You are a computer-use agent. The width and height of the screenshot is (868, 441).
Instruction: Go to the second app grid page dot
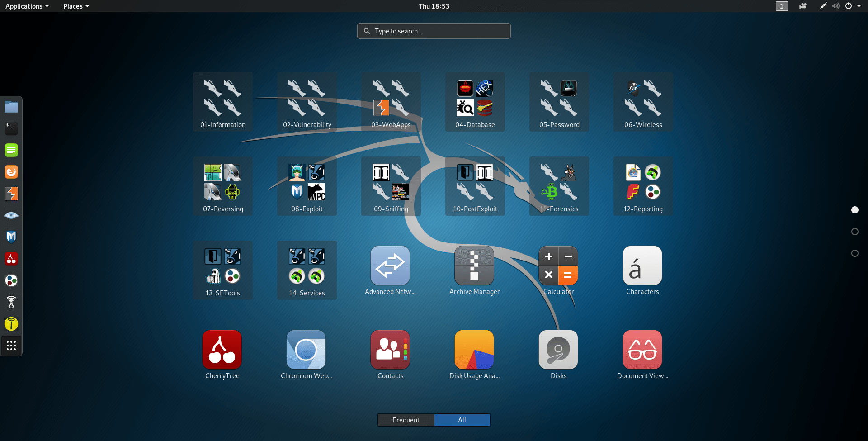pyautogui.click(x=855, y=232)
